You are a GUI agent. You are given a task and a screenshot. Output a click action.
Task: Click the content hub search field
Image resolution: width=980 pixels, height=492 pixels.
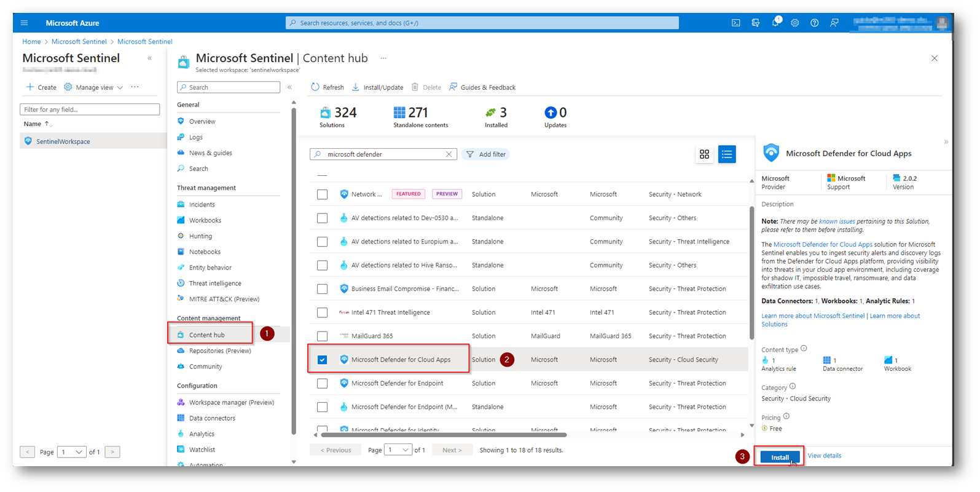(x=383, y=154)
